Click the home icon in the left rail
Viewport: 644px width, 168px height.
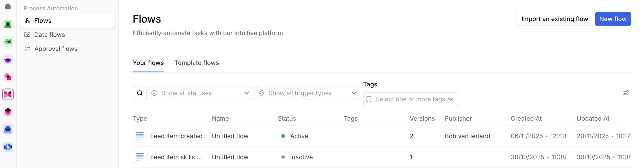coord(8,7)
